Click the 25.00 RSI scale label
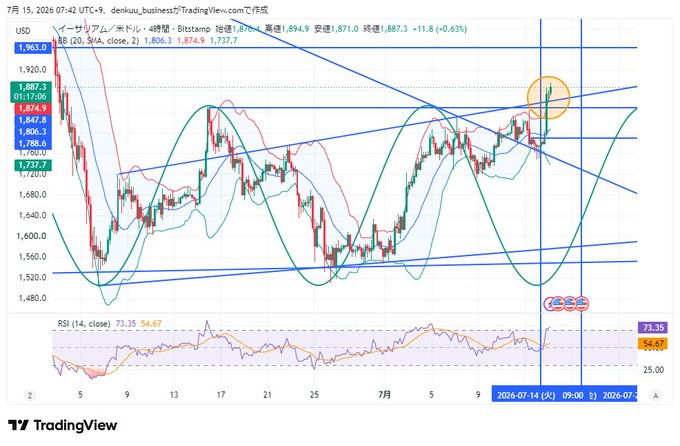 654,370
